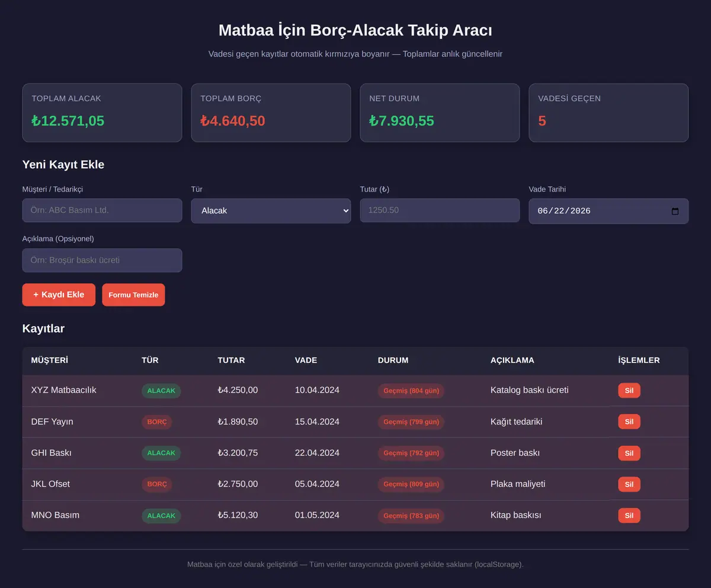Select the XYZ Matbaacılık customer cell

coord(63,390)
